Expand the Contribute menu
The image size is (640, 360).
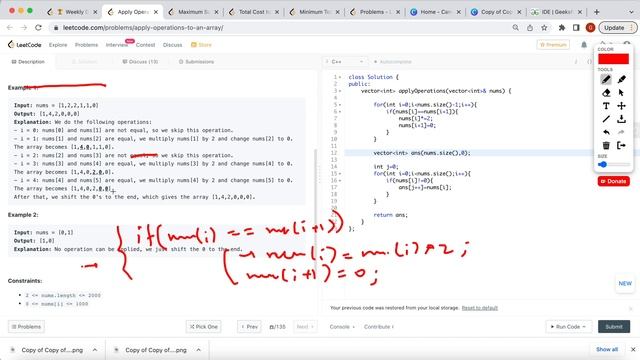coord(379,327)
